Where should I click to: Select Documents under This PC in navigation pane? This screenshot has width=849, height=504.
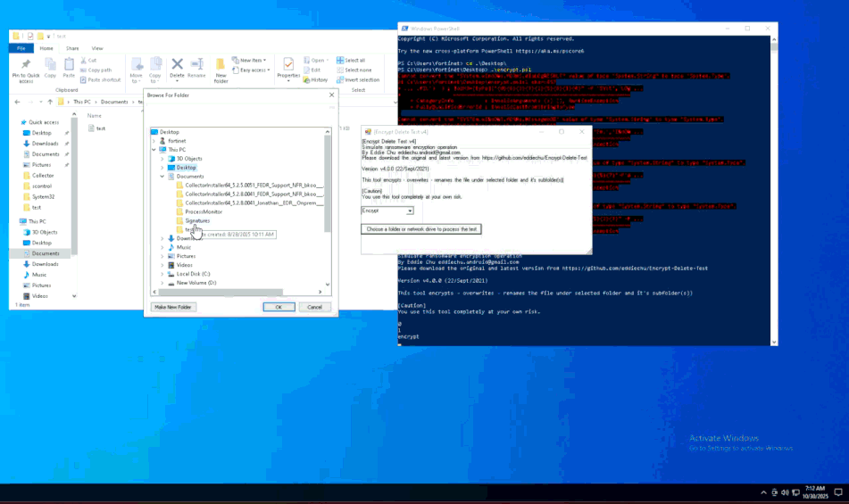point(45,253)
